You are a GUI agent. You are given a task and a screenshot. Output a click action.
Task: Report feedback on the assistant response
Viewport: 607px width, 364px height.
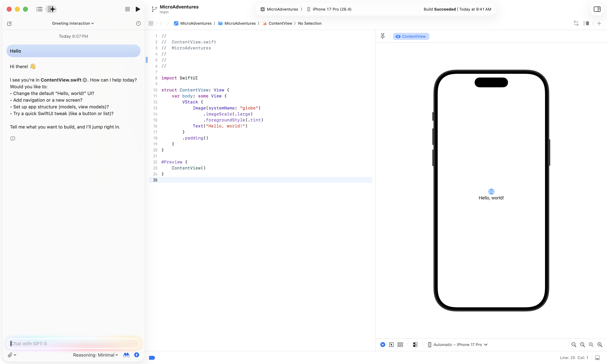point(13,139)
